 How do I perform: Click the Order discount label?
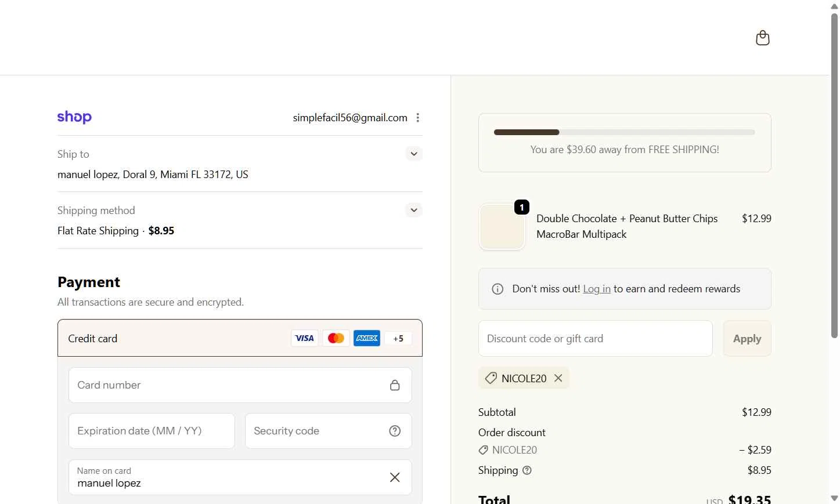coord(511,433)
